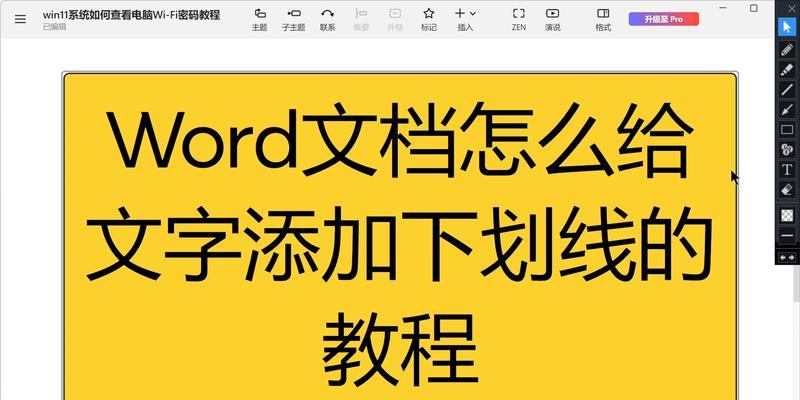Click the double-arrow collapse toggle on annotation bar

(x=787, y=258)
